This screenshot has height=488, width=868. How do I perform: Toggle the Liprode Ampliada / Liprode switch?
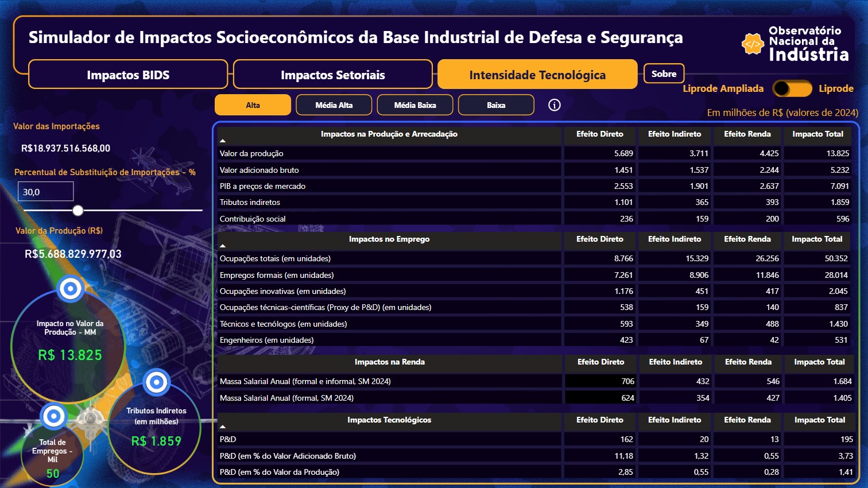click(792, 88)
